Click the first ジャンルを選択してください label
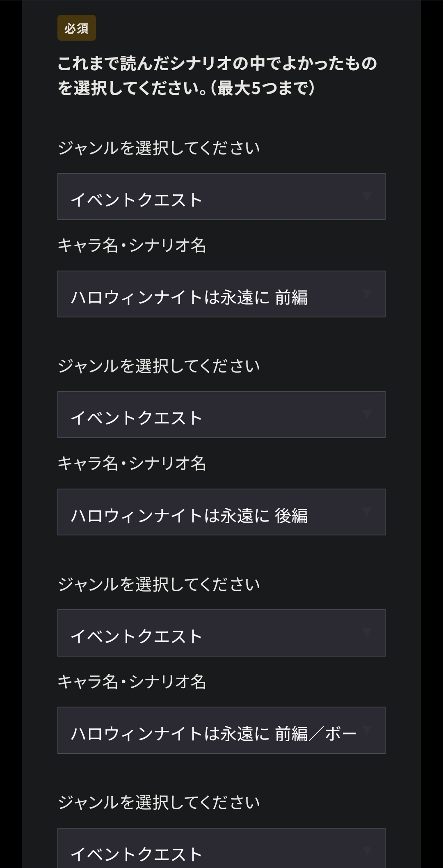 (159, 148)
